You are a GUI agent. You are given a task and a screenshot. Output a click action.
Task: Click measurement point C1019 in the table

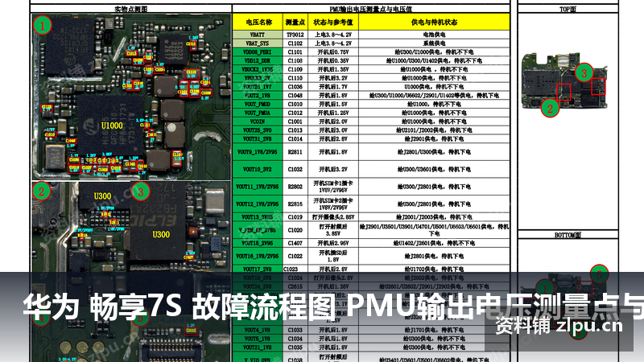295,217
